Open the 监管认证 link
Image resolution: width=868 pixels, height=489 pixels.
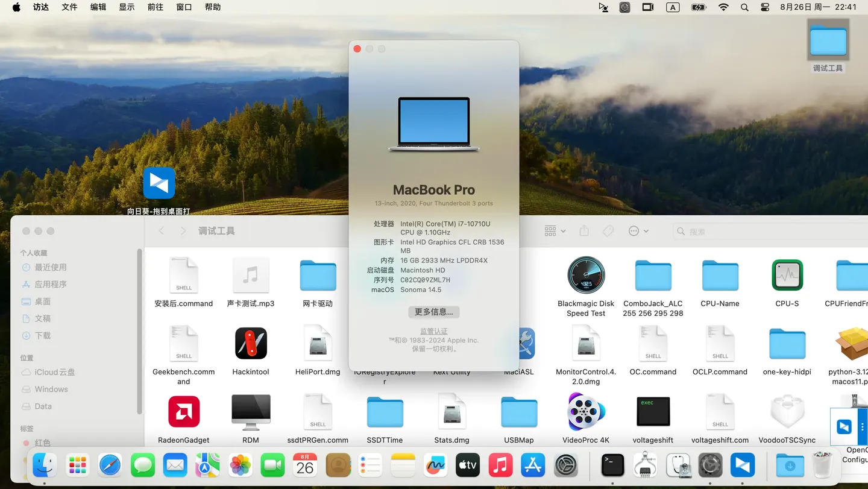tap(433, 331)
